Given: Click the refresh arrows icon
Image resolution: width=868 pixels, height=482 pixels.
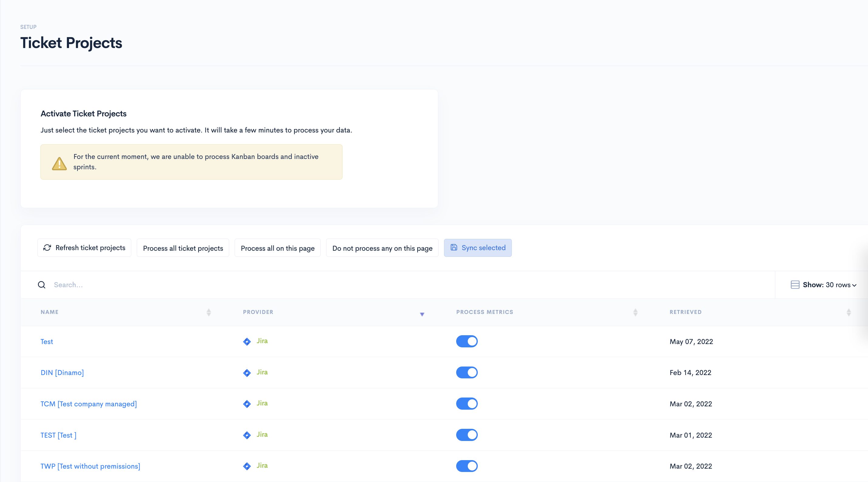Looking at the screenshot, I should click(x=47, y=248).
